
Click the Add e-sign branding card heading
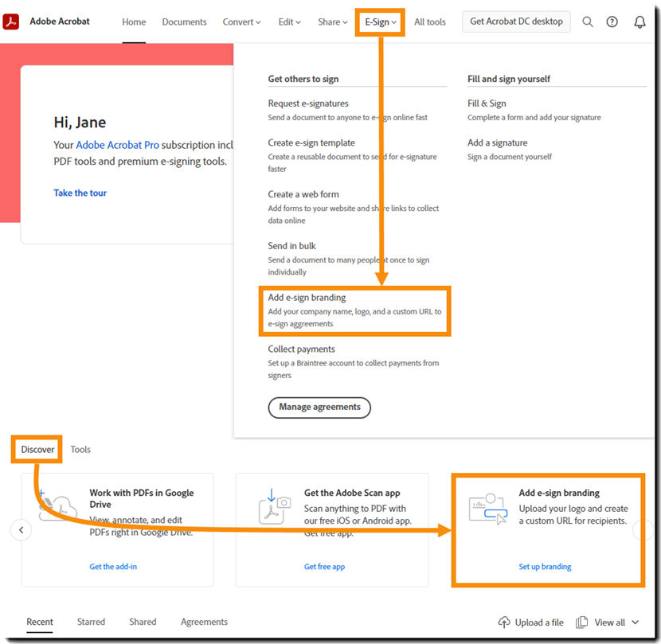tap(559, 493)
